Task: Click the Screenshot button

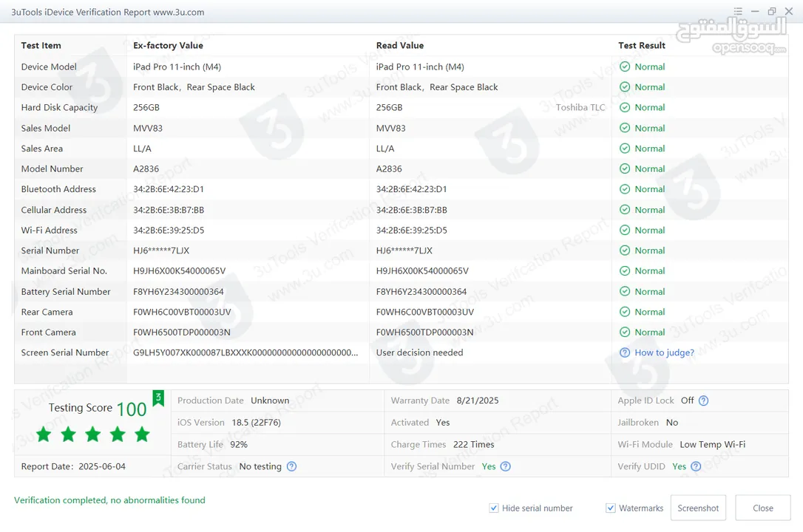Action: tap(698, 508)
